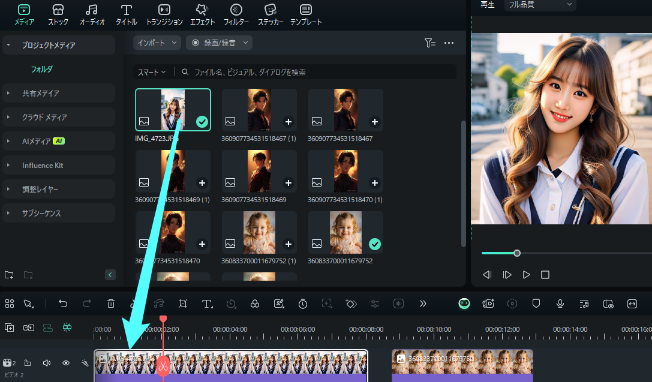Image resolution: width=652 pixels, height=382 pixels.
Task: Delete the selected clip using trash icon
Action: coord(111,304)
